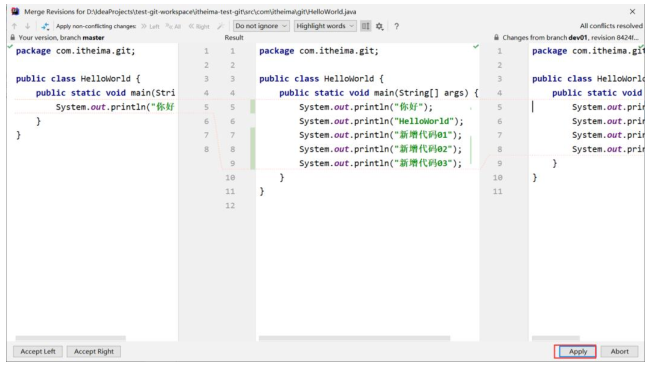
Task: Click the compare contents sparkle icon
Action: click(45, 26)
